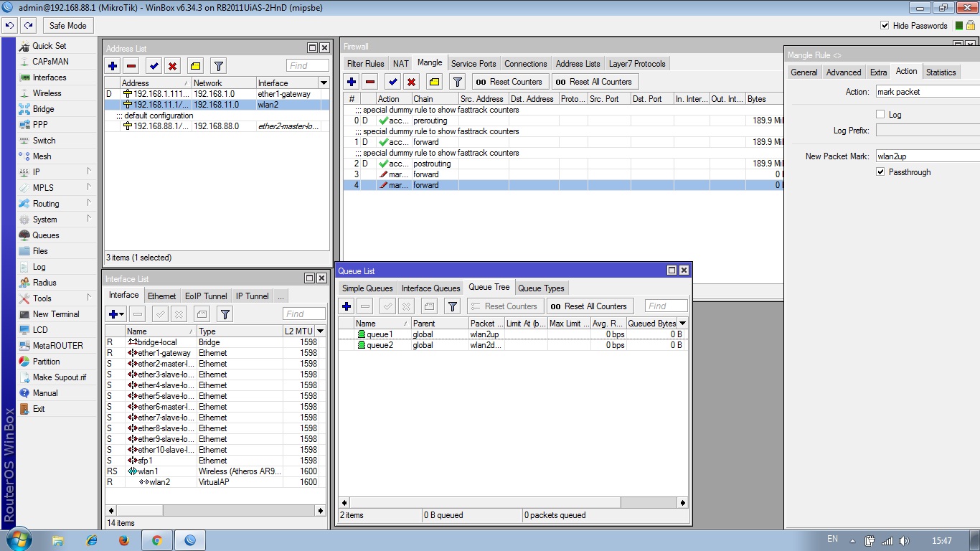Click the comment note icon in the Address List toolbar

(x=195, y=66)
